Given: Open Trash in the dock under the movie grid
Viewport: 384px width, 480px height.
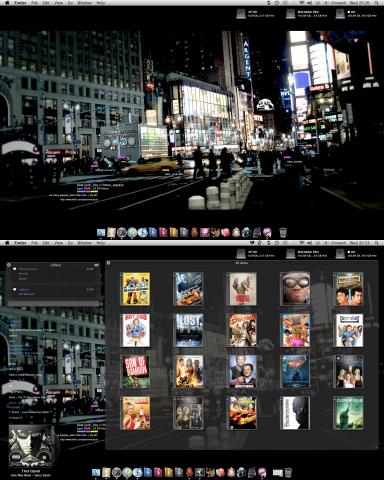Looking at the screenshot, I should [x=289, y=472].
